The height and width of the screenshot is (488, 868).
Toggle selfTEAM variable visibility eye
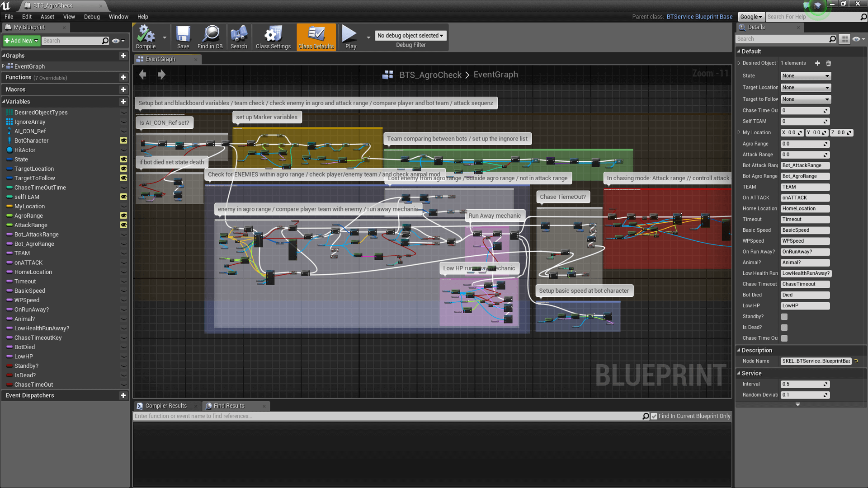pos(123,197)
